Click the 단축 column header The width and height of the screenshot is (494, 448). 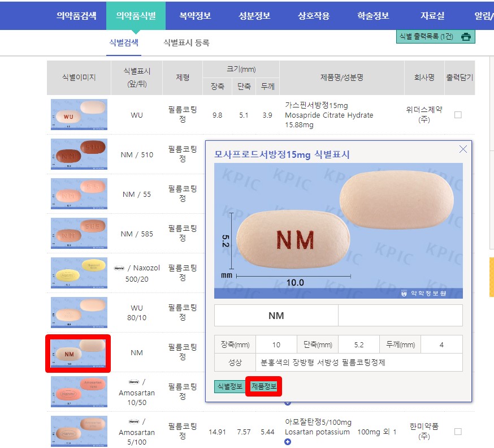(x=244, y=86)
